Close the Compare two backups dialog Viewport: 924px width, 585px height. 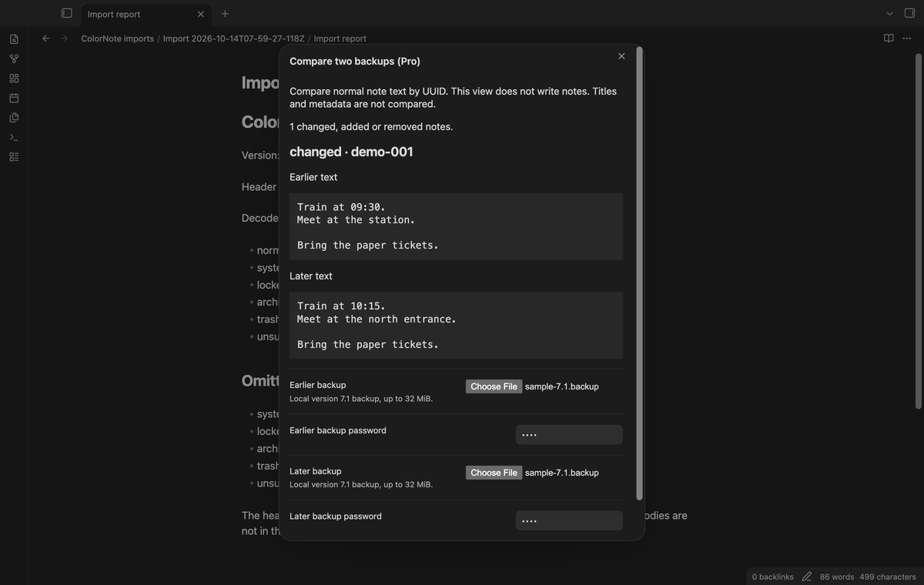click(621, 56)
